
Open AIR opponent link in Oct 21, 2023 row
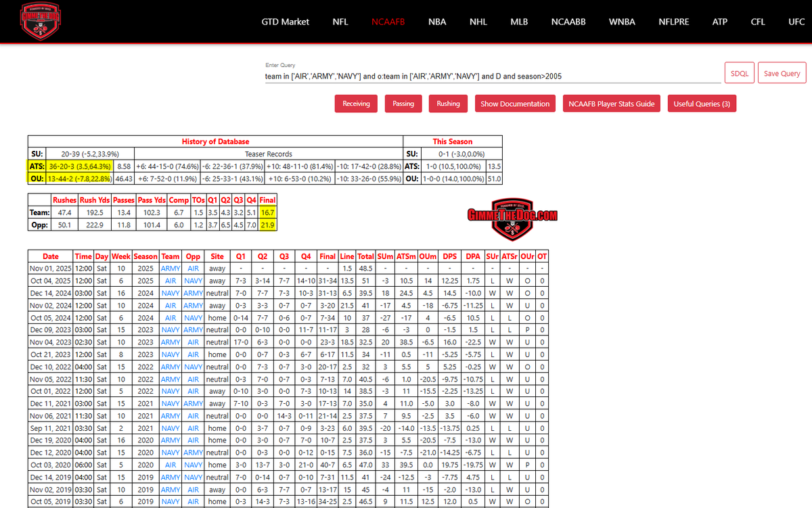[193, 354]
